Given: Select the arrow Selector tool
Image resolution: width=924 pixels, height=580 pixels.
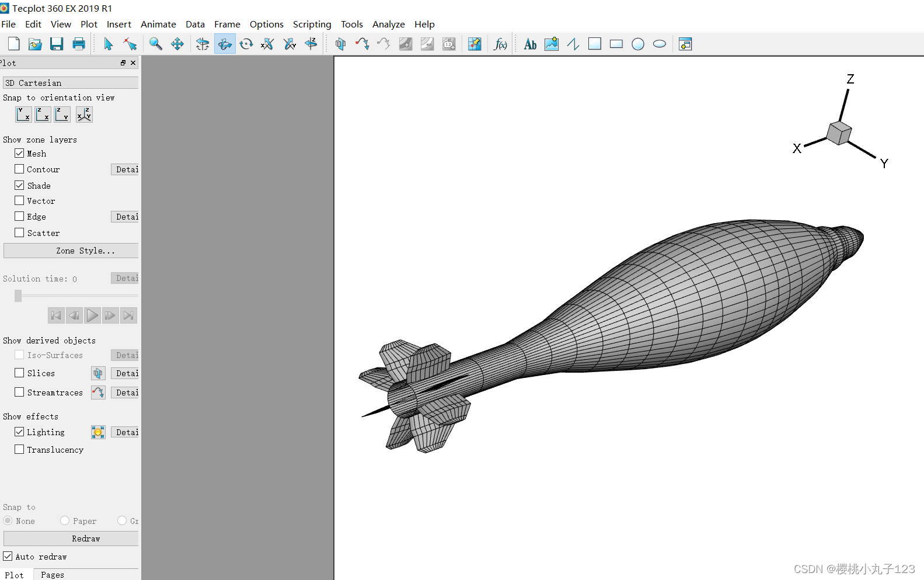Looking at the screenshot, I should click(108, 44).
